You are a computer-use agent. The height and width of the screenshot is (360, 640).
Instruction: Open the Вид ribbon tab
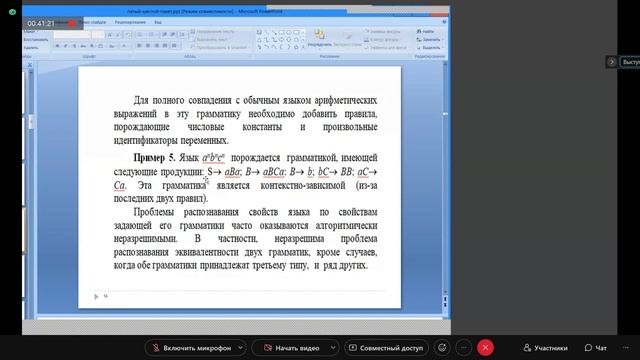click(x=158, y=22)
